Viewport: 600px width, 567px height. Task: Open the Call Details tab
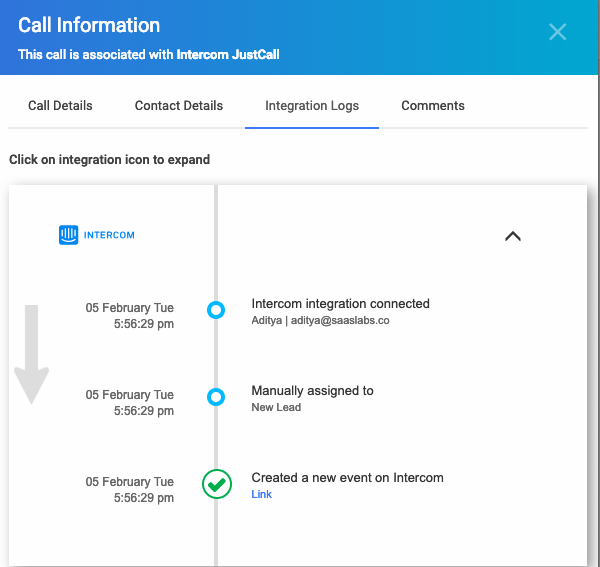[60, 106]
